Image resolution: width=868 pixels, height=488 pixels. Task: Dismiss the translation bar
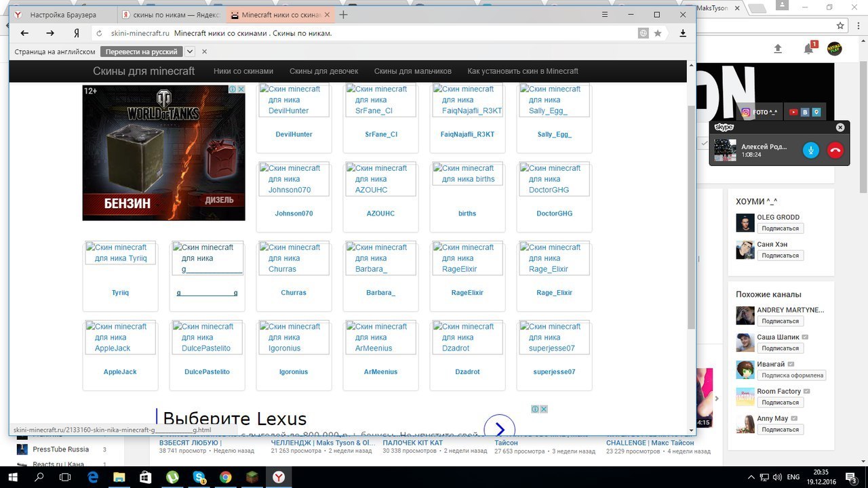click(204, 52)
